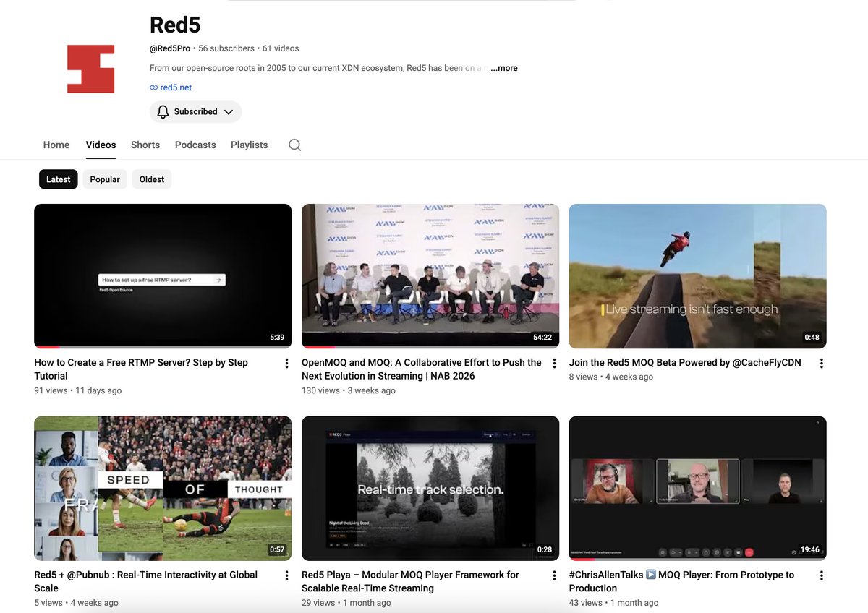Image resolution: width=868 pixels, height=613 pixels.
Task: Click the @Red5Pro channel handle
Action: (170, 48)
